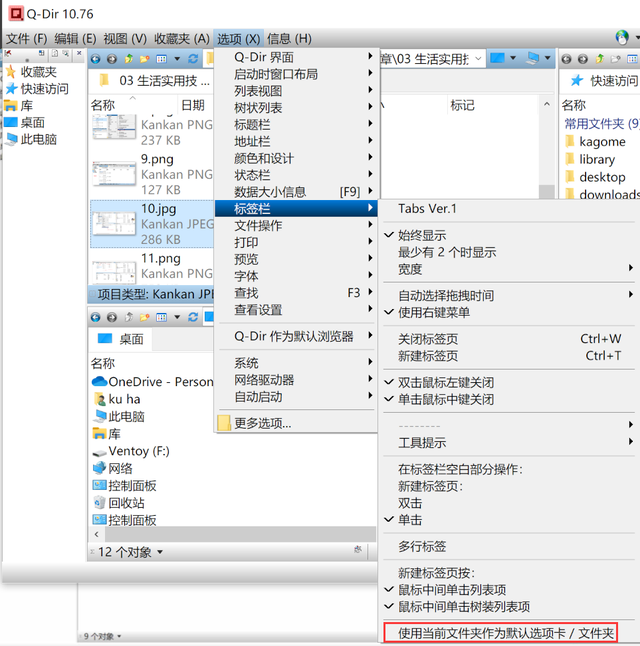640x646 pixels.
Task: Open address bar path dropdown
Action: pos(478,59)
